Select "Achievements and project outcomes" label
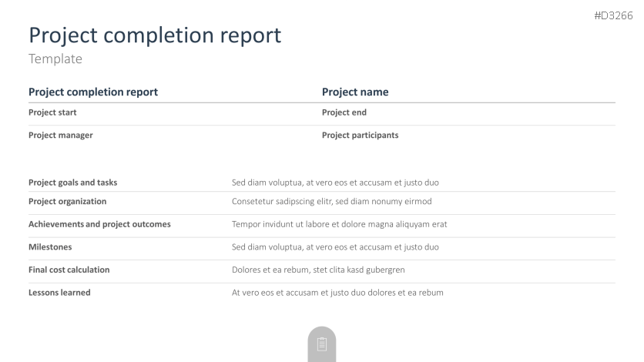This screenshot has height=362, width=644. coord(99,224)
